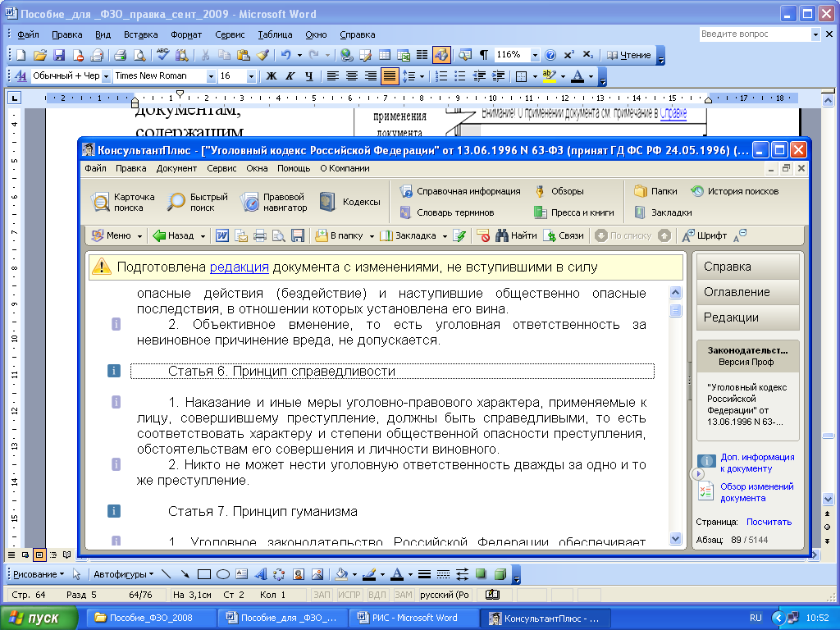Expand Назад history dropdown arrow

click(x=203, y=236)
